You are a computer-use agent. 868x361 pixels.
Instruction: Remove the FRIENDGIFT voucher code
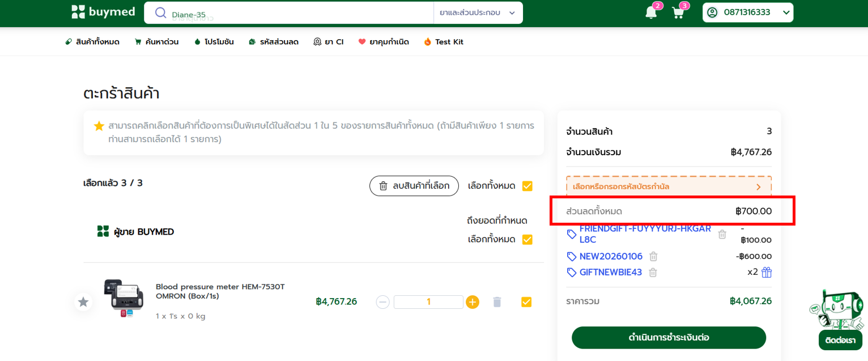(722, 234)
